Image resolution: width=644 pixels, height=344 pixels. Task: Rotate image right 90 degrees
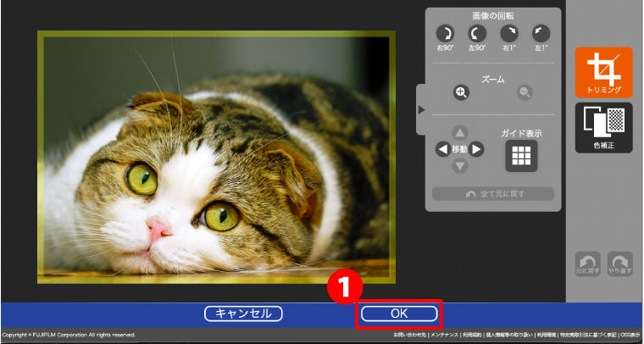[x=444, y=33]
